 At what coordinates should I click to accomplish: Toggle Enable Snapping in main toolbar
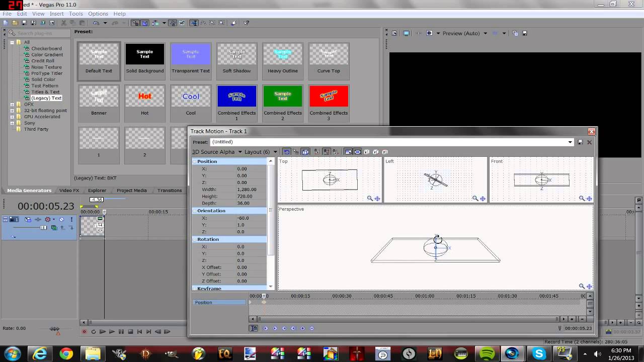(135, 23)
